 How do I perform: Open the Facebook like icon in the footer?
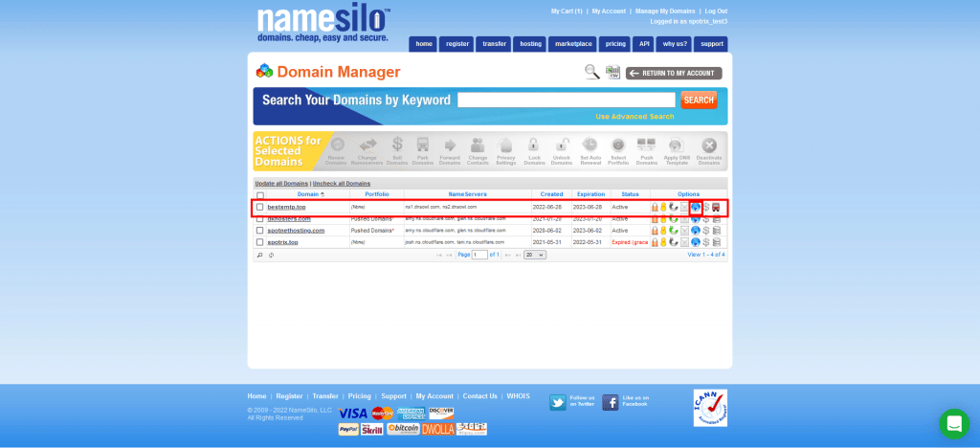tap(611, 402)
